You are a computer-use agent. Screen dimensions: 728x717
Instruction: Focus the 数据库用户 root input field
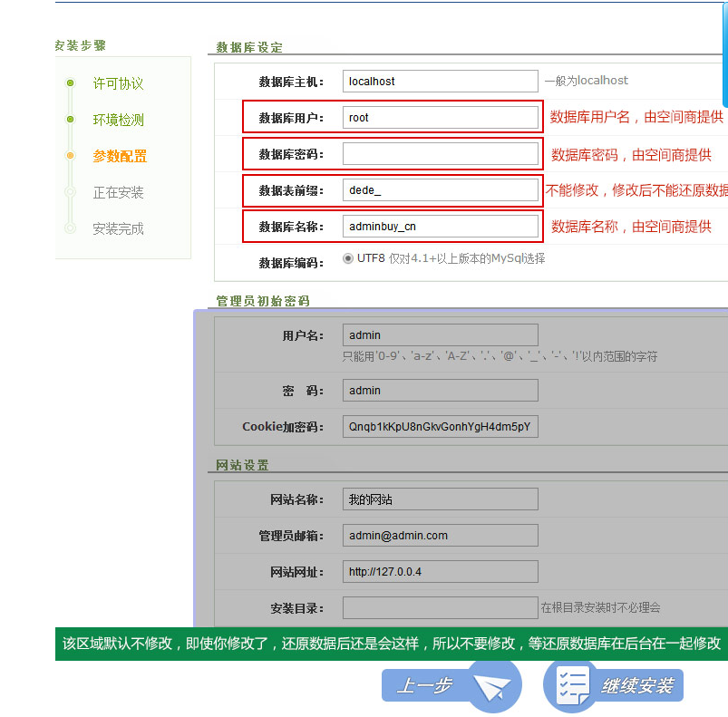click(440, 118)
